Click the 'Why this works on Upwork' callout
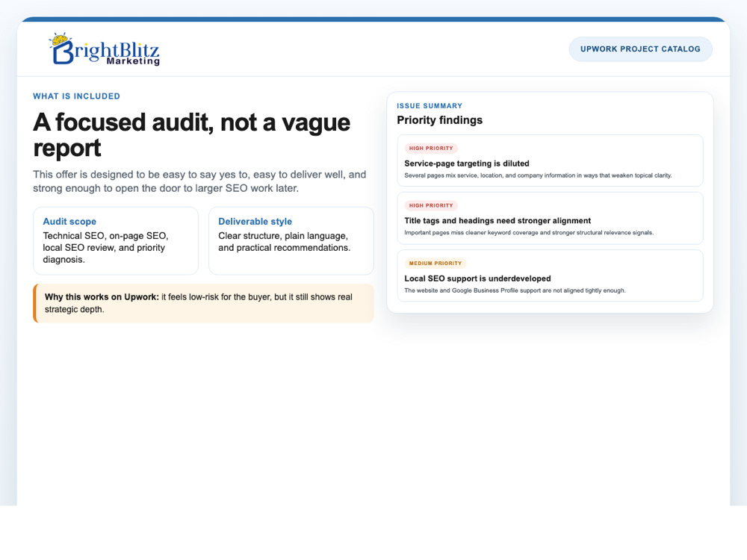This screenshot has height=560, width=747. point(203,303)
